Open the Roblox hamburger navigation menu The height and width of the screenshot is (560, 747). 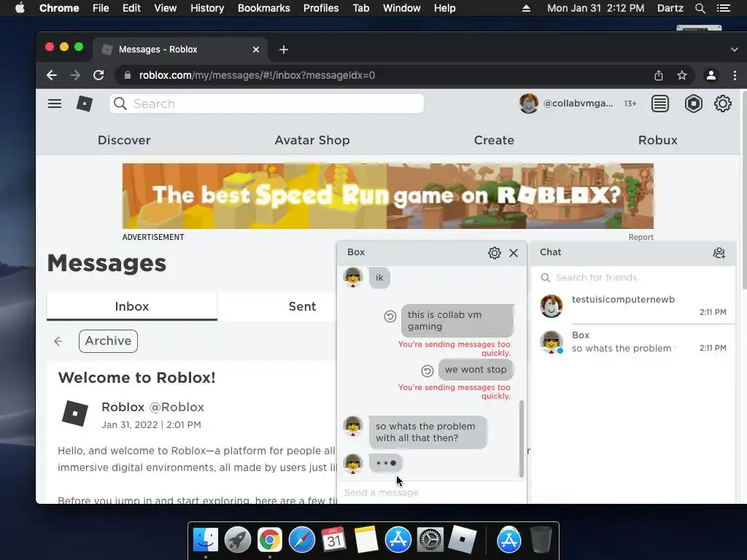[54, 104]
